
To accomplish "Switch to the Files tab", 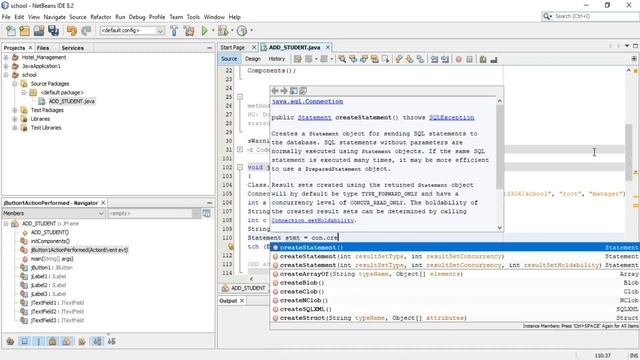I will coord(43,48).
